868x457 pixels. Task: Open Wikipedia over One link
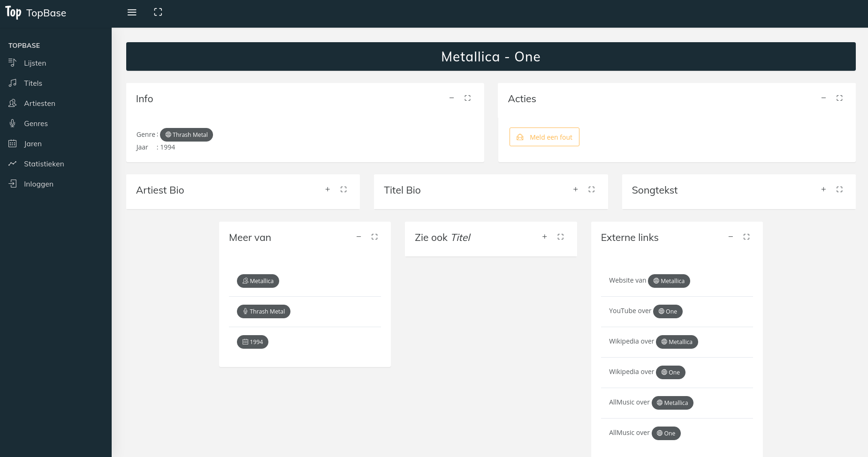coord(670,372)
